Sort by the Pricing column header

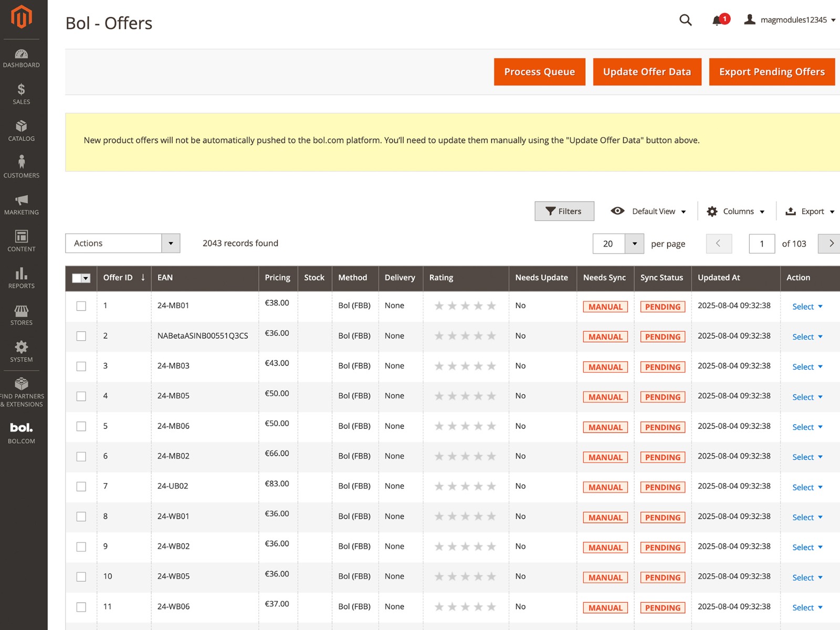tap(277, 277)
